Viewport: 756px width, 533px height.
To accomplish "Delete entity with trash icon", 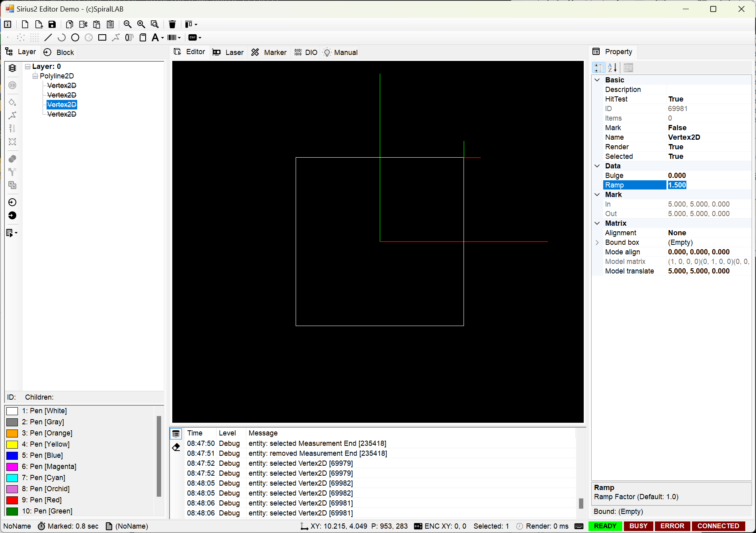I will pos(172,24).
